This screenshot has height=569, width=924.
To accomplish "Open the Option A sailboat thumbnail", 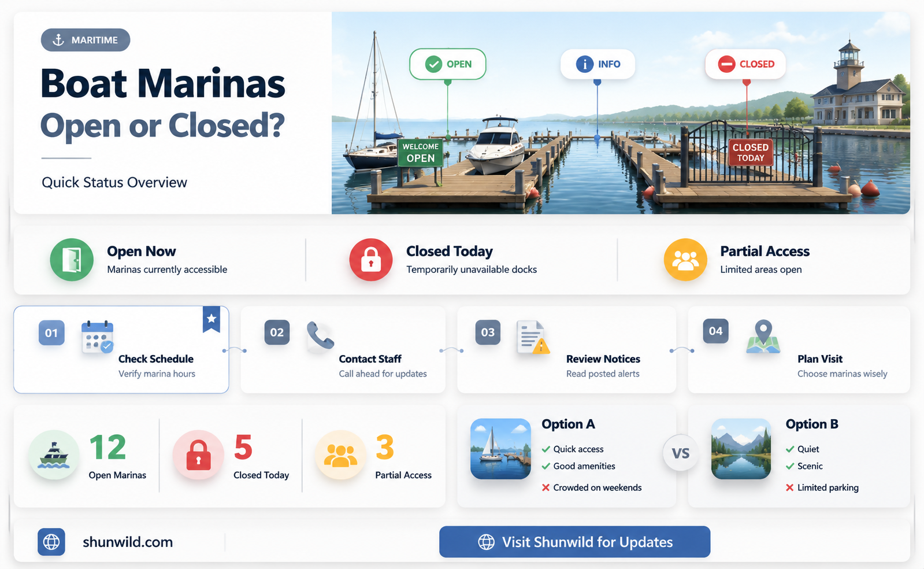I will (500, 449).
